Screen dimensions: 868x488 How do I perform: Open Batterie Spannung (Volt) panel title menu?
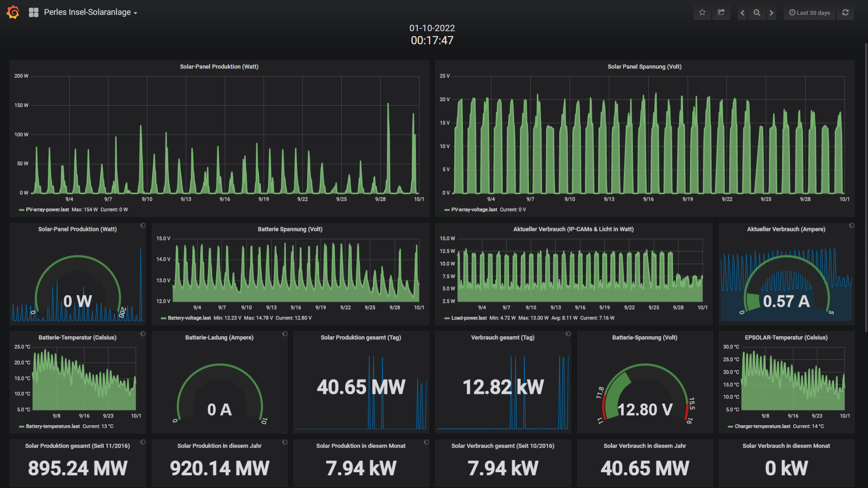click(290, 229)
